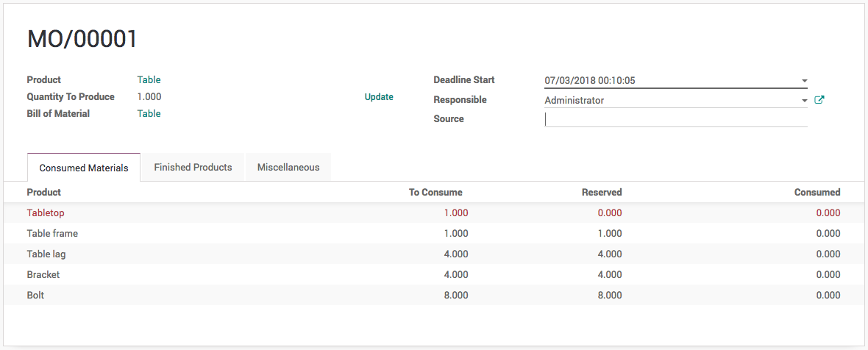
Task: Select the Bolt material row
Action: tap(36, 295)
